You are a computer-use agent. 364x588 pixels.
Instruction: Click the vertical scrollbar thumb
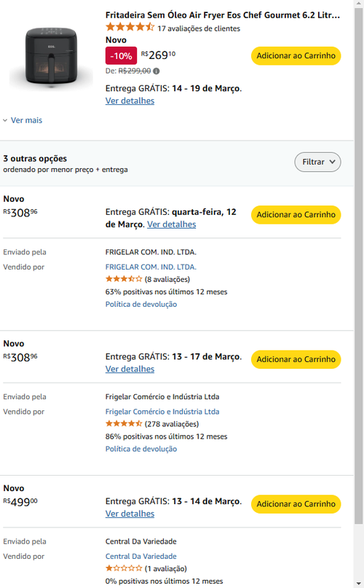[x=359, y=265]
